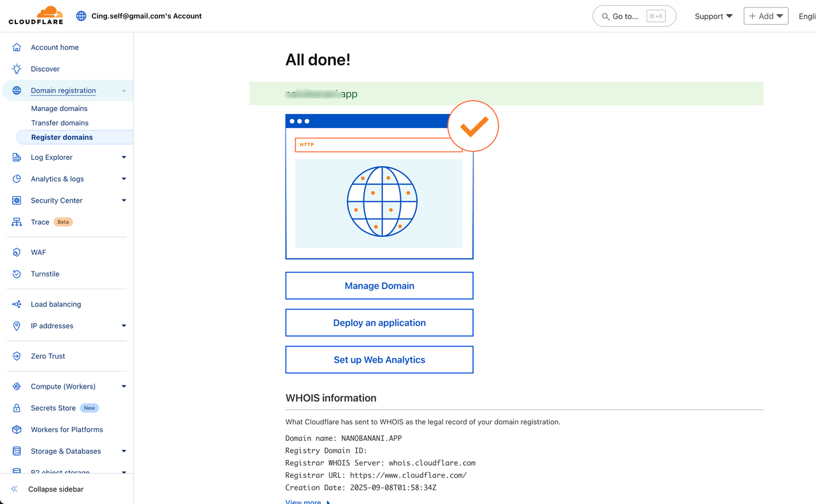Expand the Analytics & logs menu
Screen dimensions: 816x504
coord(124,179)
